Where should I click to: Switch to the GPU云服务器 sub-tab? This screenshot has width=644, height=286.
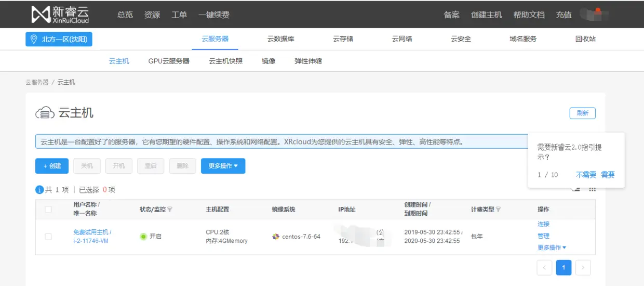coord(169,61)
